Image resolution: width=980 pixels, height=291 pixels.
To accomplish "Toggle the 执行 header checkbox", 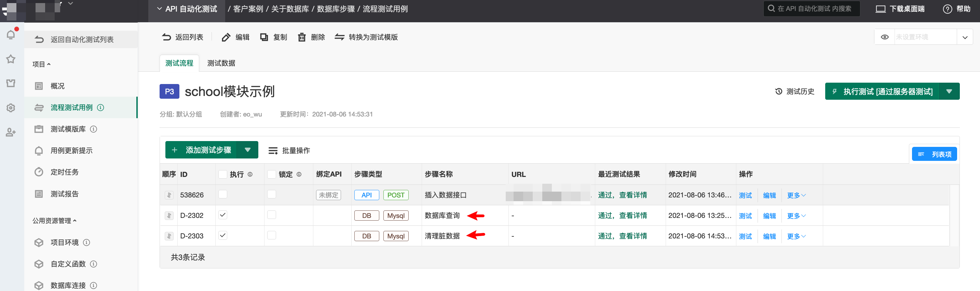I will coord(223,174).
